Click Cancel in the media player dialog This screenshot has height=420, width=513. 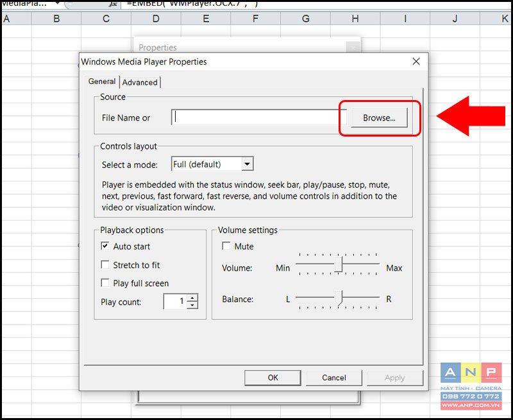pyautogui.click(x=333, y=378)
